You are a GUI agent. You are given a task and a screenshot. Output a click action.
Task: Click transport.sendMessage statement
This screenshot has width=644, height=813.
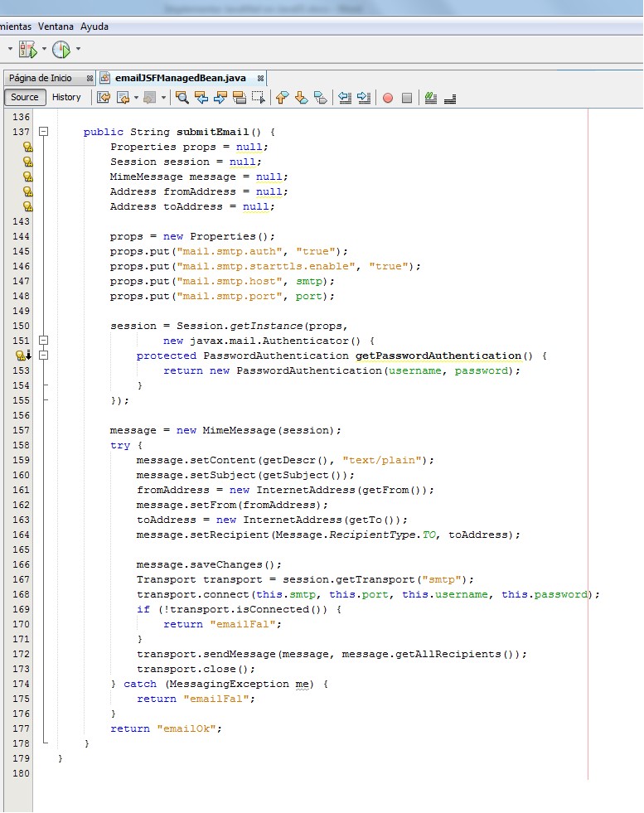[332, 654]
